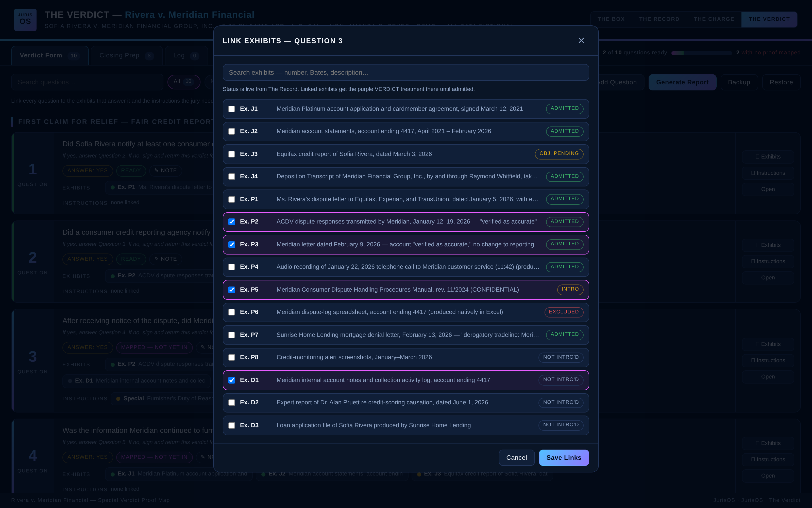Click Instructions button for Question 3
Viewport: 812px width, 508px height.
click(768, 360)
